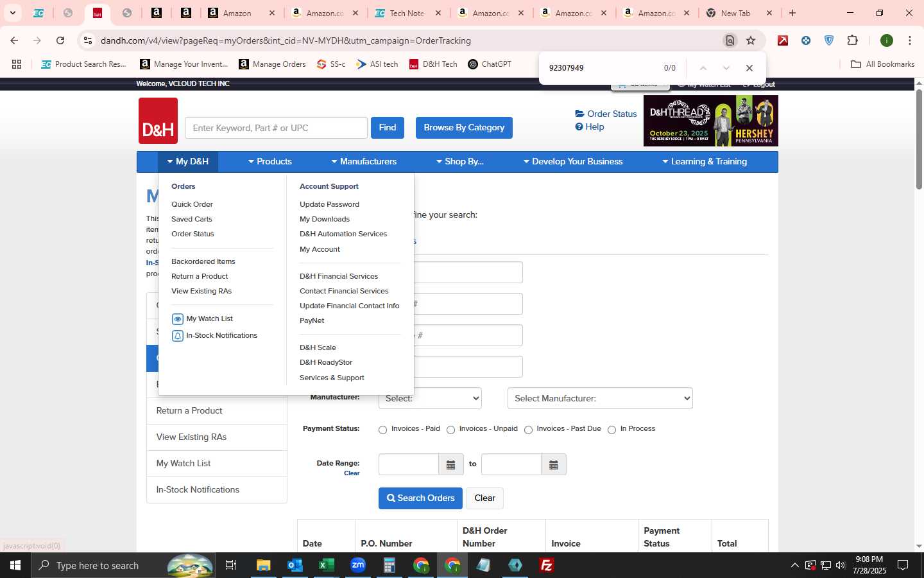Click the keyword, part # or UPC search field
The height and width of the screenshot is (578, 924).
click(276, 128)
